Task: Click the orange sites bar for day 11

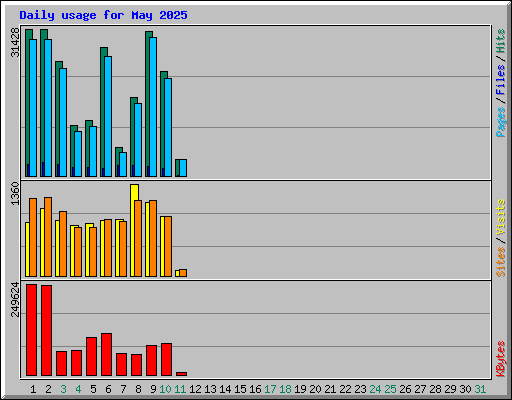Action: (183, 273)
